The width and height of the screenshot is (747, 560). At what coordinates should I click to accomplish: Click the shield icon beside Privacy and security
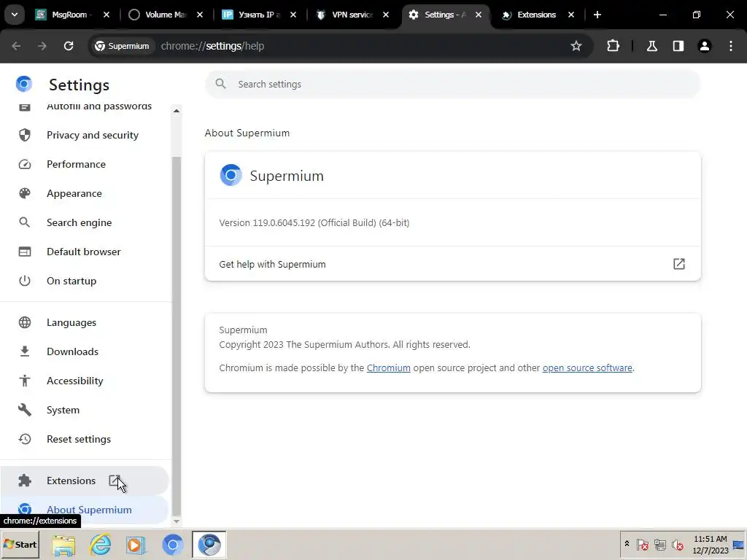[x=25, y=135]
